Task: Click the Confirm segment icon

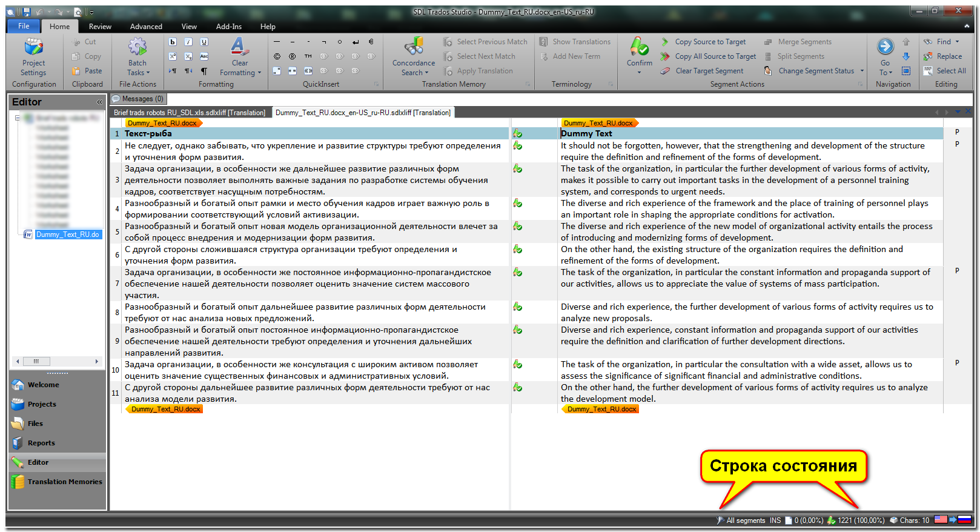Action: coord(639,47)
